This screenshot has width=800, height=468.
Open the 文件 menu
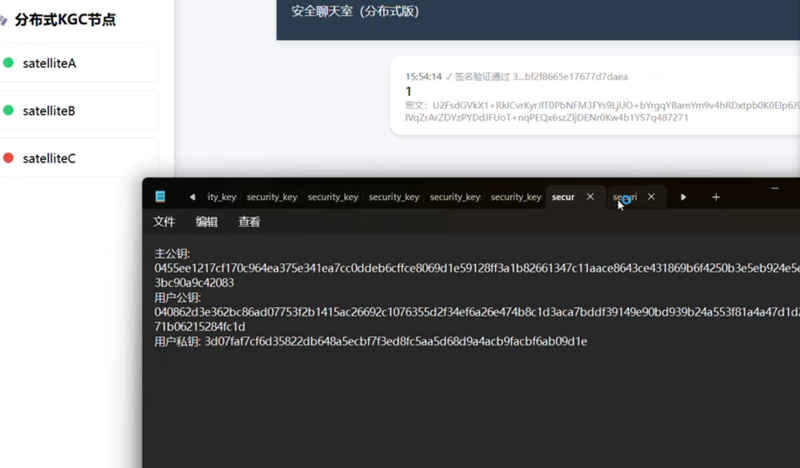coord(164,221)
